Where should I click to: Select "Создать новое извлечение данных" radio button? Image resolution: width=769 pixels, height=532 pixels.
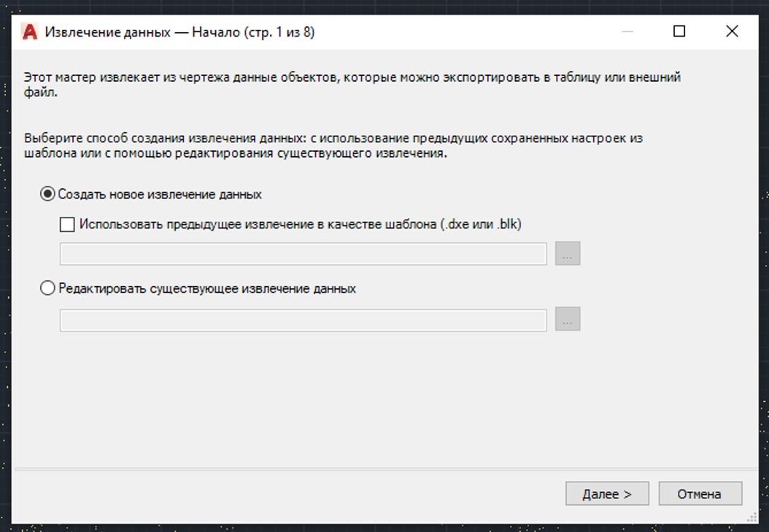[x=48, y=195]
